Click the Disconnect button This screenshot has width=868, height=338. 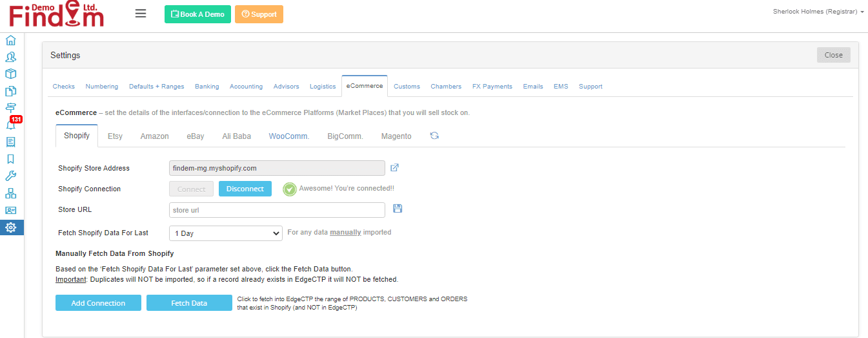pos(245,189)
